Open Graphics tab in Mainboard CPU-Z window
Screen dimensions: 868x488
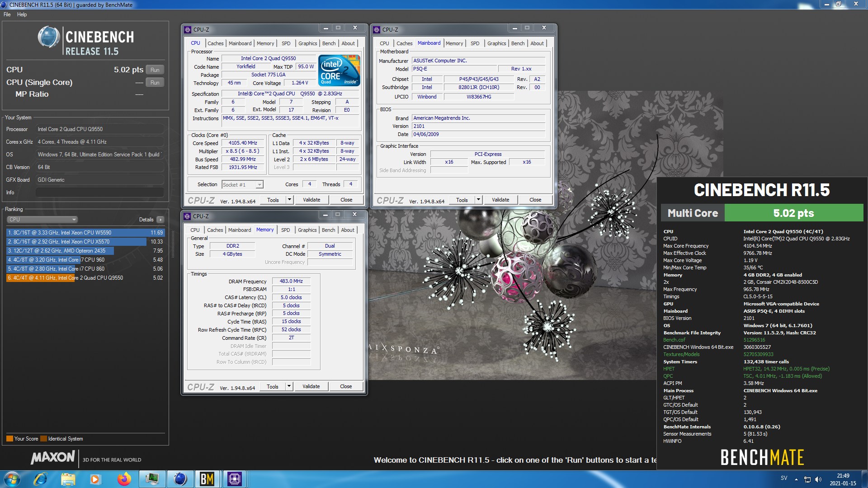[x=496, y=43]
